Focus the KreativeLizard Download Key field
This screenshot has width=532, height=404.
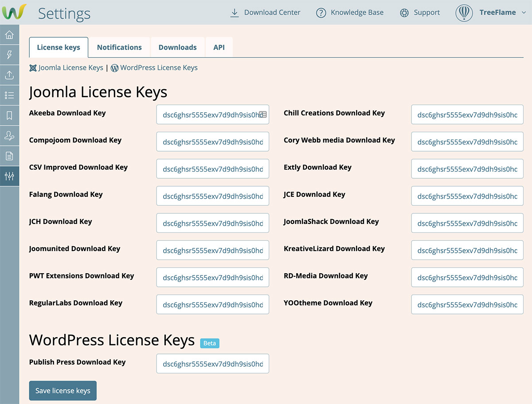point(467,250)
